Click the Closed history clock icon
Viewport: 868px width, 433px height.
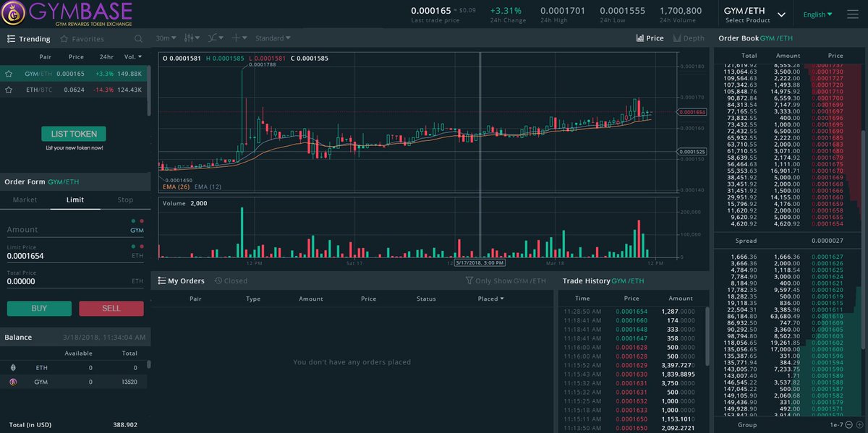coord(218,280)
